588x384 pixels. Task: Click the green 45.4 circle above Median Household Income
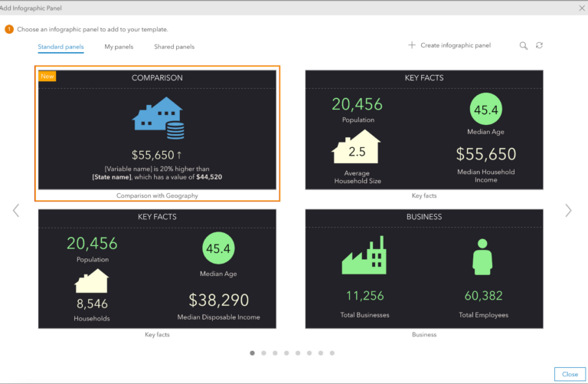coord(486,109)
